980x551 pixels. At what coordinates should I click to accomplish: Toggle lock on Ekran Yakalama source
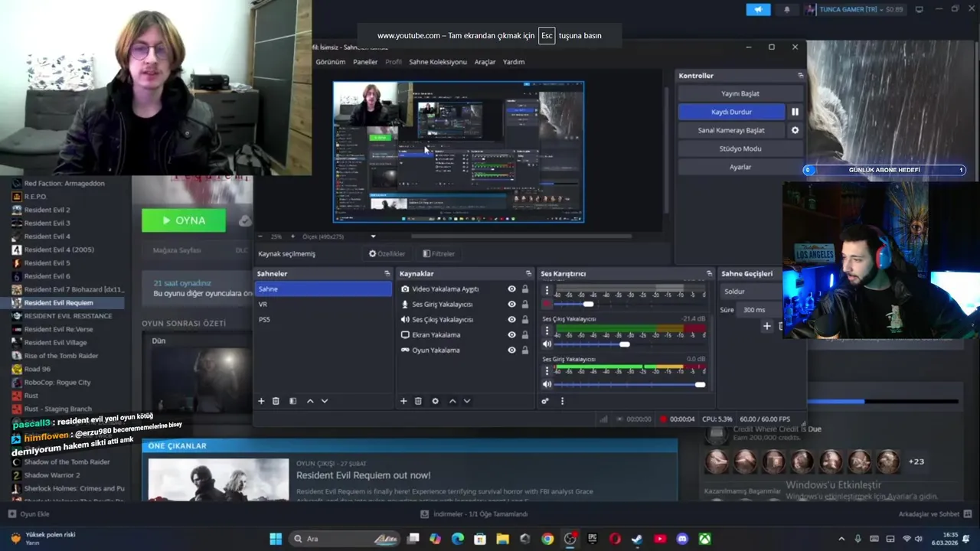(x=525, y=335)
